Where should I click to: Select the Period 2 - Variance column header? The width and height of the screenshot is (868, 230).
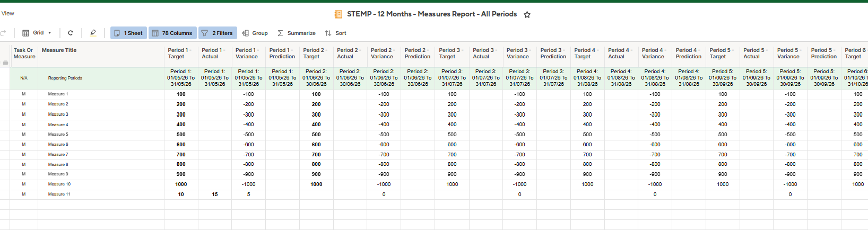coord(384,54)
